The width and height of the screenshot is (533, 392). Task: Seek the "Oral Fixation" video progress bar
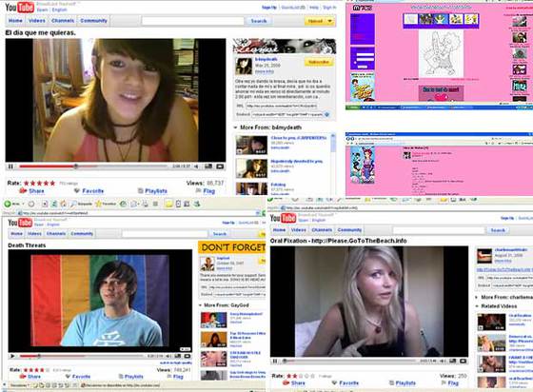tap(348, 361)
